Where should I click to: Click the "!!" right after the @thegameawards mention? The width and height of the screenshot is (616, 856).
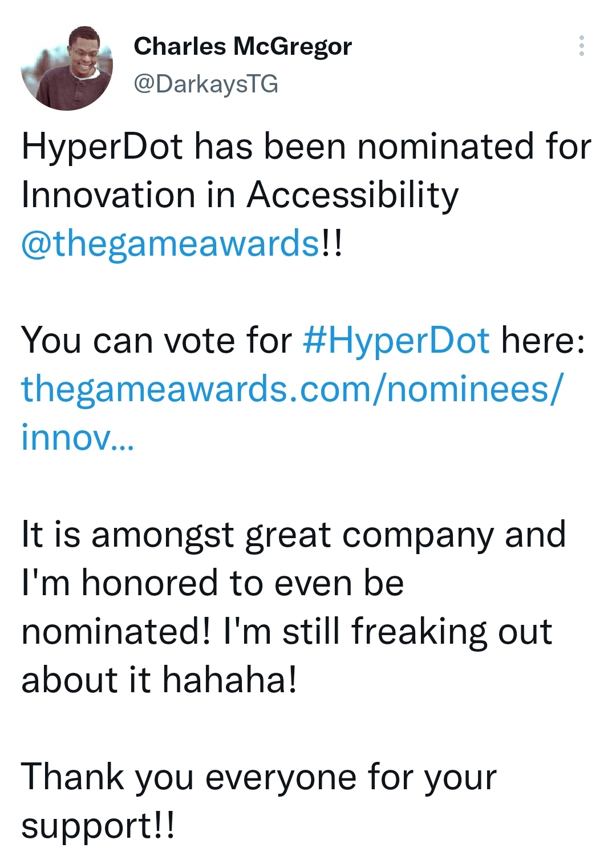point(331,244)
